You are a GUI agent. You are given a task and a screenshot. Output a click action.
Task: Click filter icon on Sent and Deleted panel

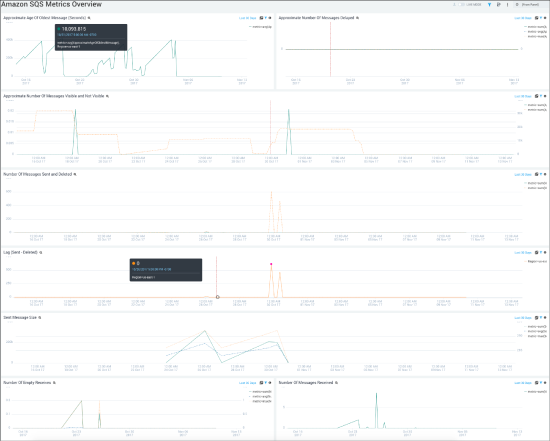541,174
